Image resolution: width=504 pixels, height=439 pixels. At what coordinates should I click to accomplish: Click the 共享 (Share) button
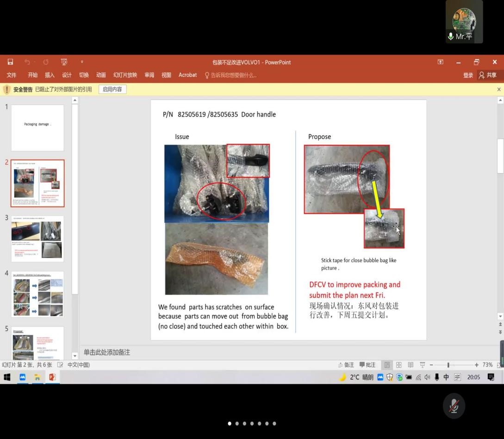488,75
